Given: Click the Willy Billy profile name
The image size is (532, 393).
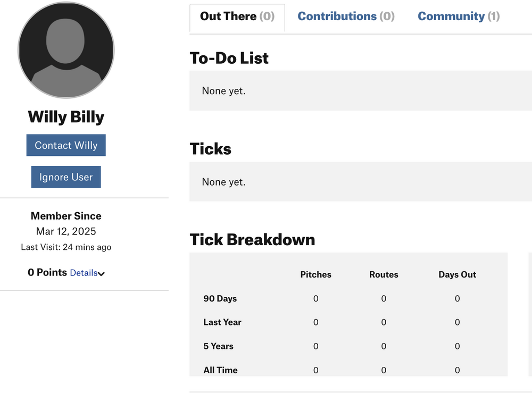Looking at the screenshot, I should point(66,117).
